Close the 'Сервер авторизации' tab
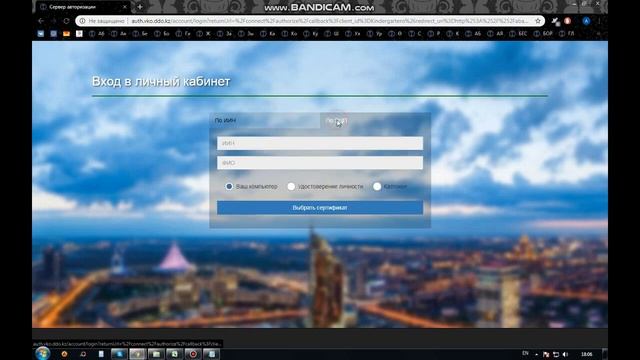The width and height of the screenshot is (640, 360). pyautogui.click(x=125, y=7)
